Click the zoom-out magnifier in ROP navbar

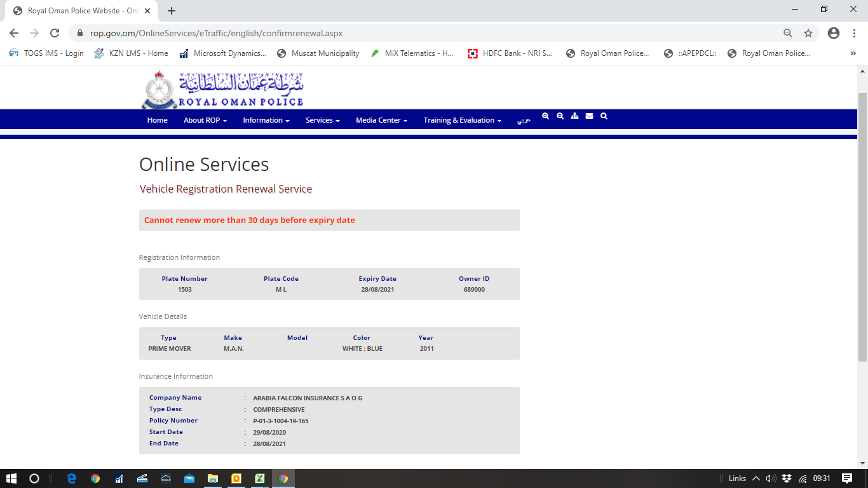[x=560, y=116]
